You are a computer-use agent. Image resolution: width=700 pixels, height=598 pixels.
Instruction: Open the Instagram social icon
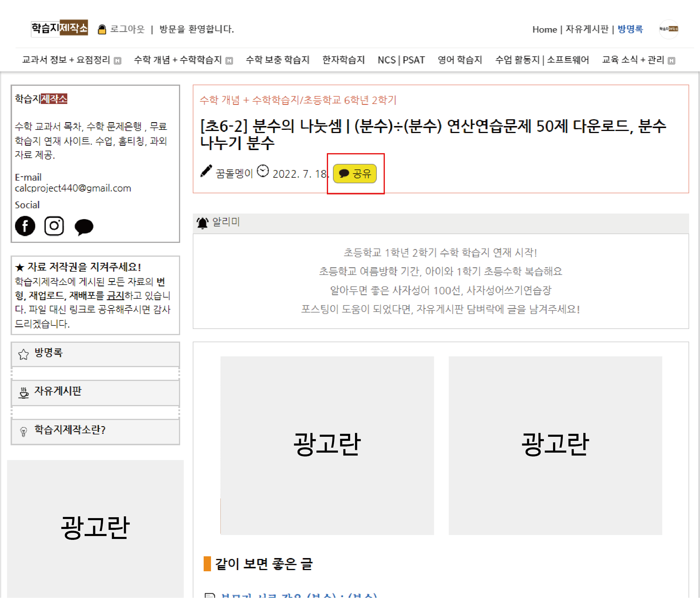tap(54, 226)
